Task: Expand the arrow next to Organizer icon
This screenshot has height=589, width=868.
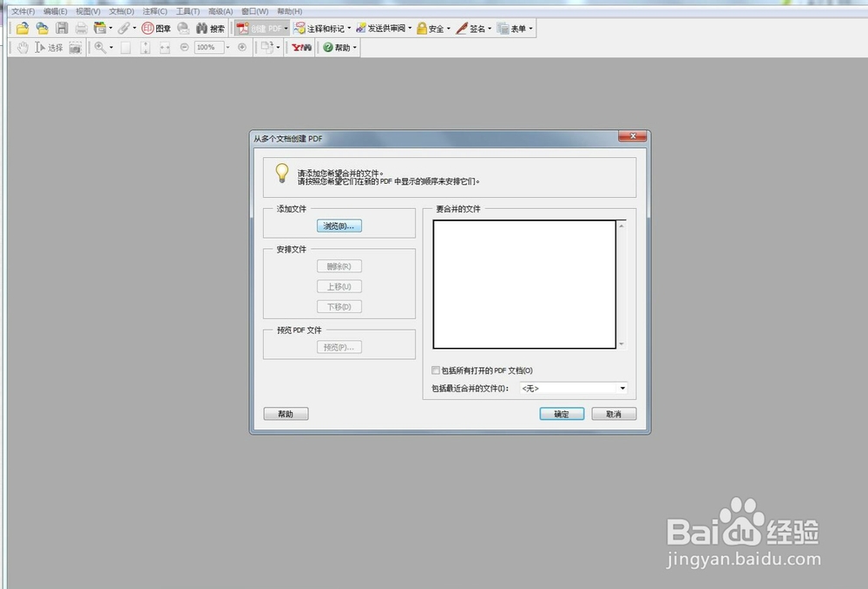Action: pyautogui.click(x=111, y=29)
